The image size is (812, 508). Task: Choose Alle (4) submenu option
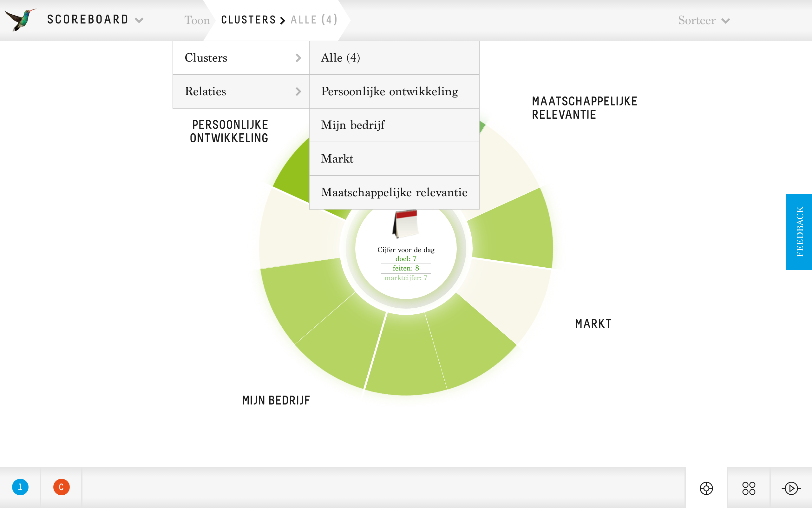394,58
